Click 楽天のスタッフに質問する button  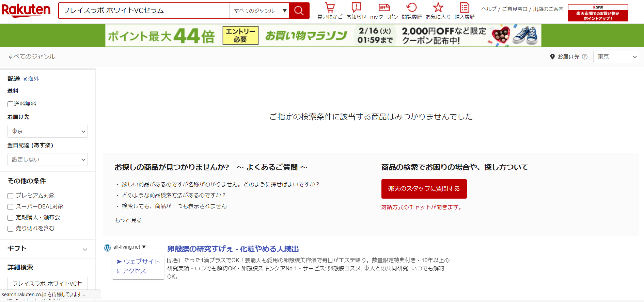coord(424,189)
